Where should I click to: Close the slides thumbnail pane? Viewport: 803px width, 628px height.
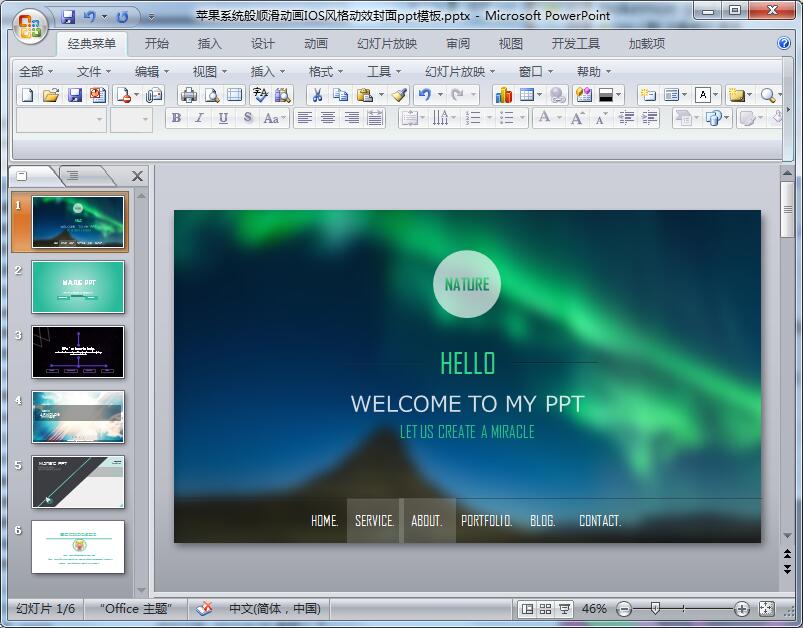pyautogui.click(x=137, y=176)
